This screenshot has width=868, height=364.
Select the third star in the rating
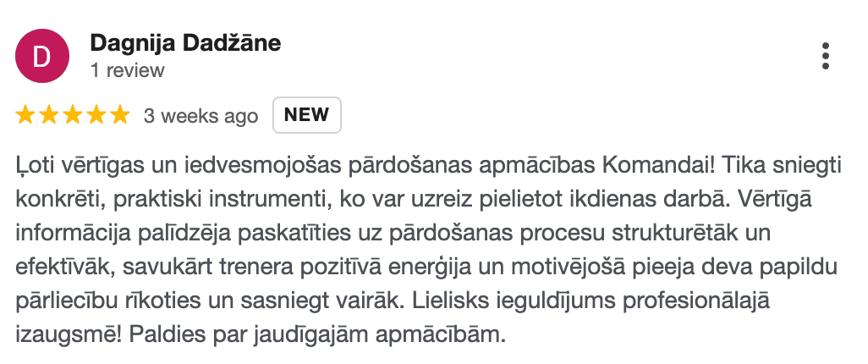tap(73, 116)
